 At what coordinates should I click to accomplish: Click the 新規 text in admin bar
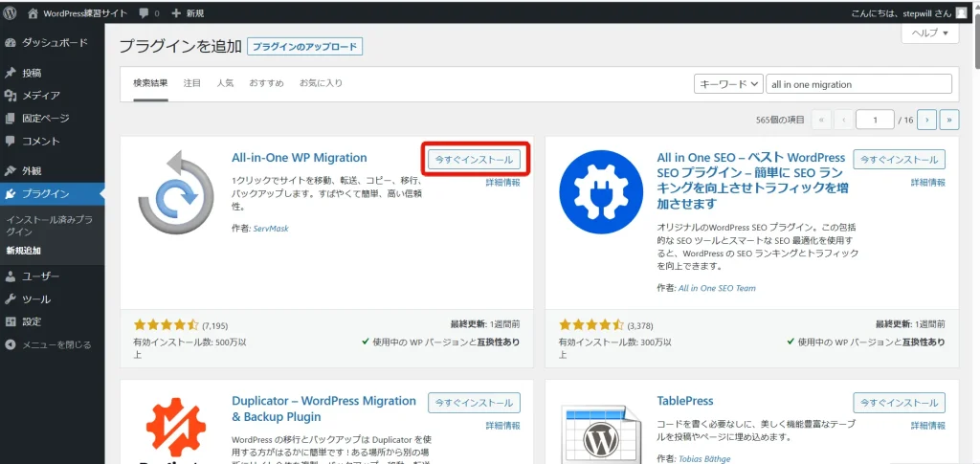point(195,13)
